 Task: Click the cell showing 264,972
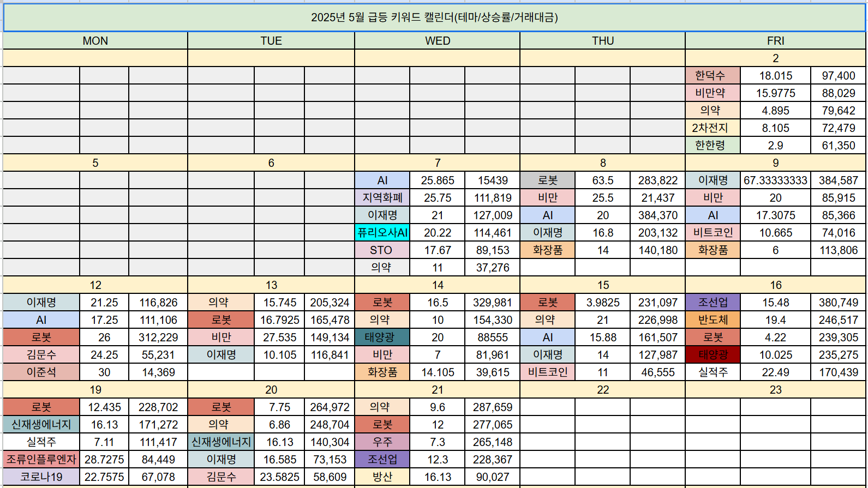point(330,407)
